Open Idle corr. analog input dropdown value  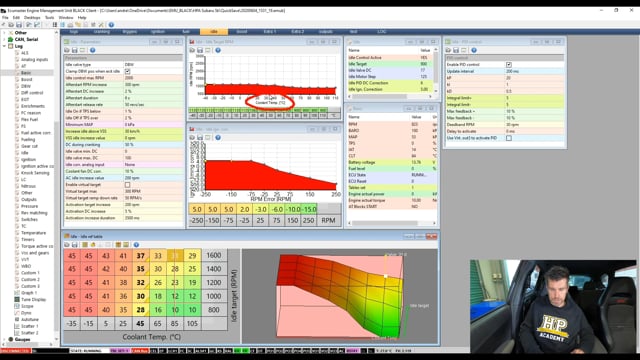[153, 165]
